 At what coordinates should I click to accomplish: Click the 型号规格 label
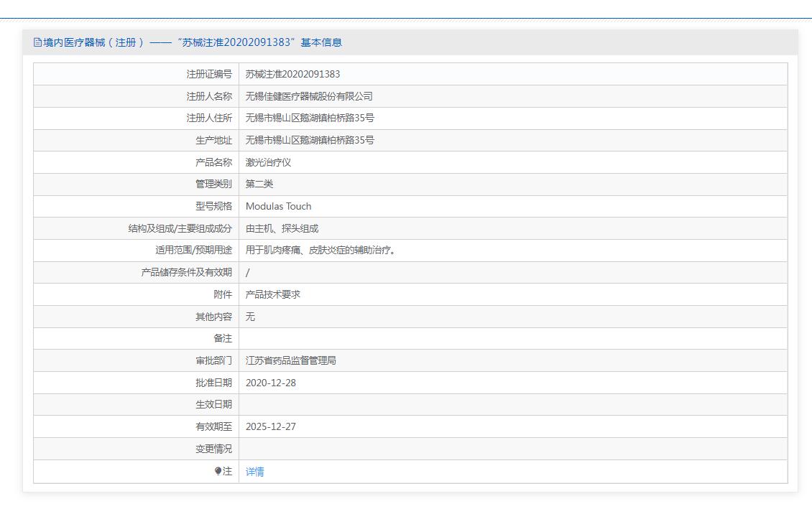pyautogui.click(x=214, y=206)
